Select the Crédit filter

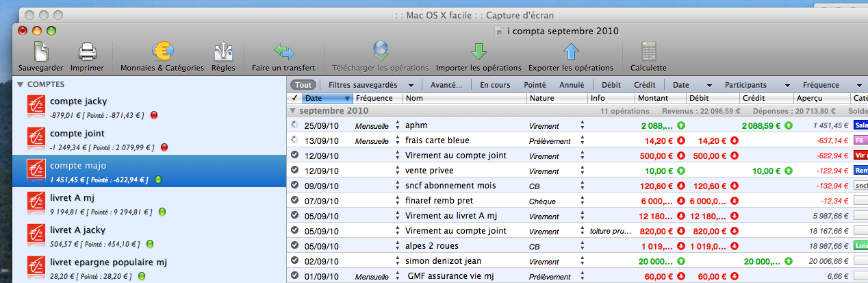(x=644, y=85)
